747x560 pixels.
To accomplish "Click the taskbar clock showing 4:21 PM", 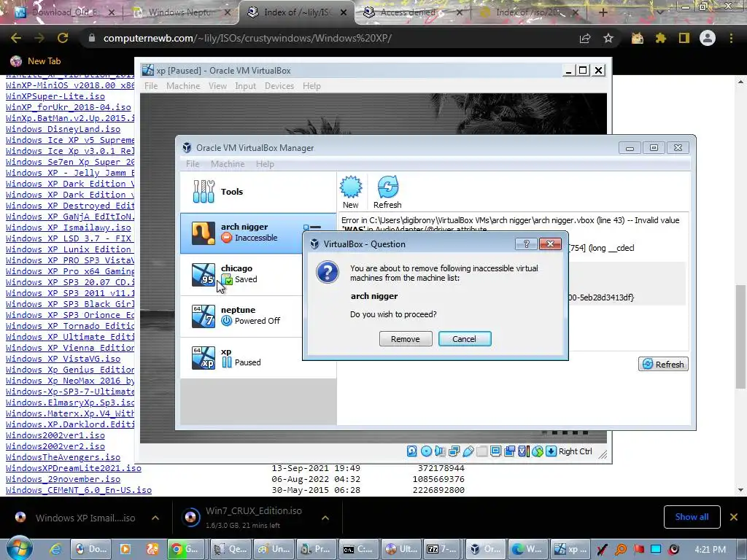I will click(x=710, y=549).
